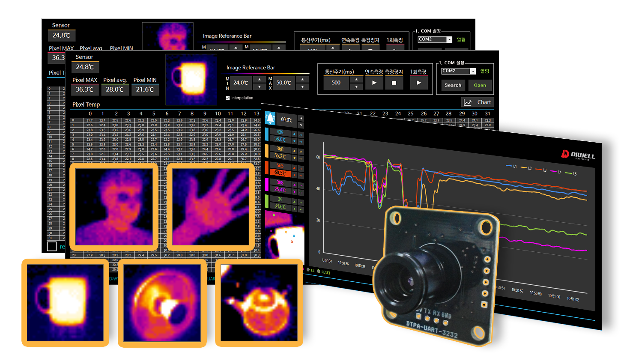Select the magenta L4 color swatch beside 388
Image resolution: width=621 pixels, height=364 pixels.
click(x=267, y=184)
